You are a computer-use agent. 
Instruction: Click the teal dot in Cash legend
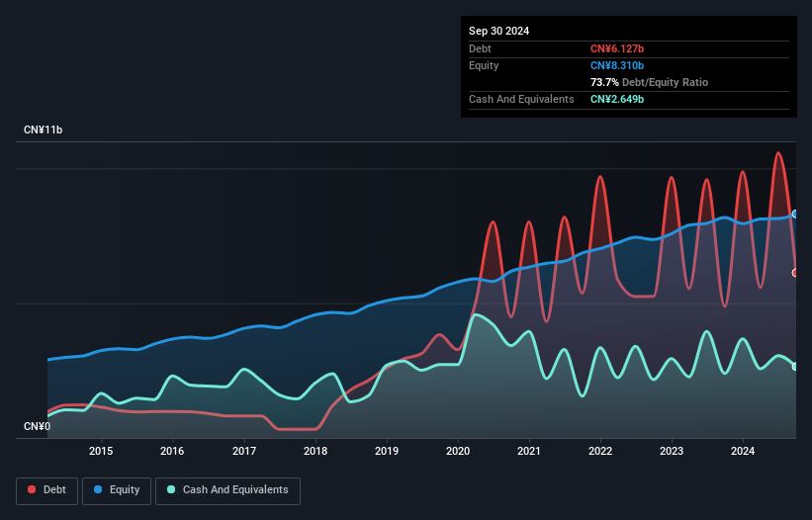pos(171,489)
